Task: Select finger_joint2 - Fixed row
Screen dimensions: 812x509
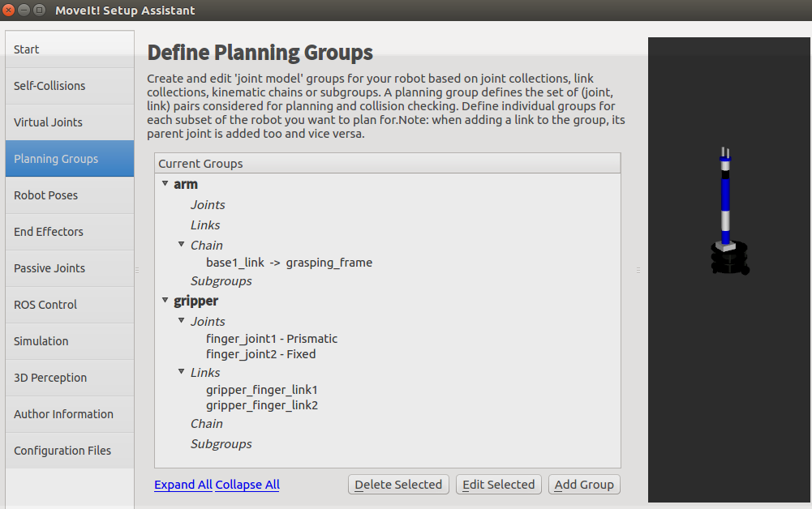Action: tap(261, 354)
